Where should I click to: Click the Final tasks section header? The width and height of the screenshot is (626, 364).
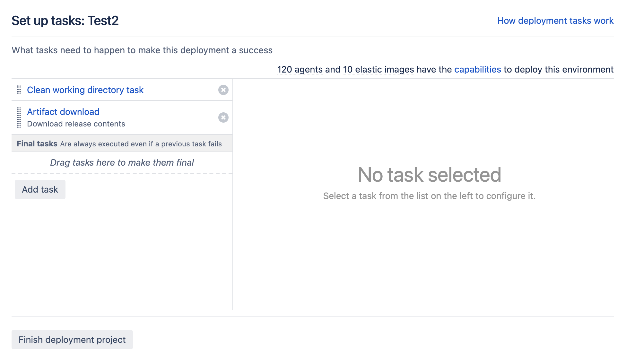click(x=122, y=143)
